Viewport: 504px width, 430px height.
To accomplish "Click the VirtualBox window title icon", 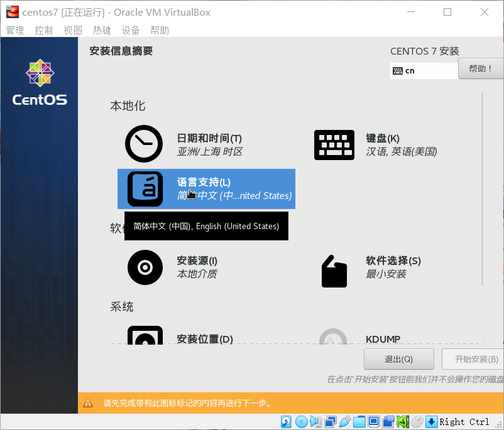I will click(x=13, y=12).
